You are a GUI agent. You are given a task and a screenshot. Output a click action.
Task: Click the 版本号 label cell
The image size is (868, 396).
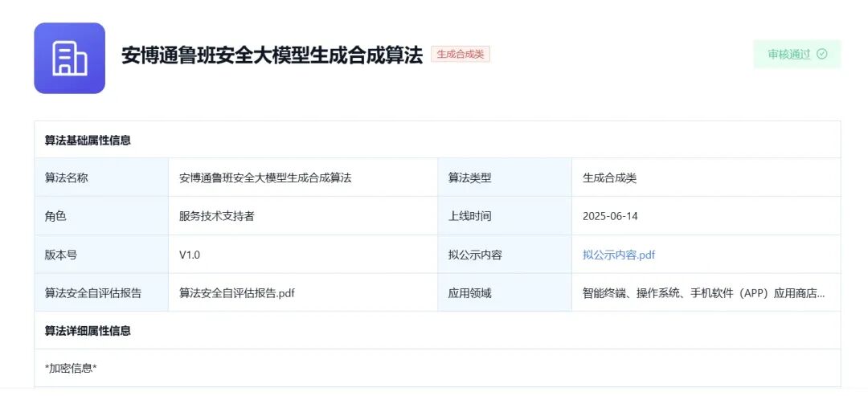click(101, 255)
